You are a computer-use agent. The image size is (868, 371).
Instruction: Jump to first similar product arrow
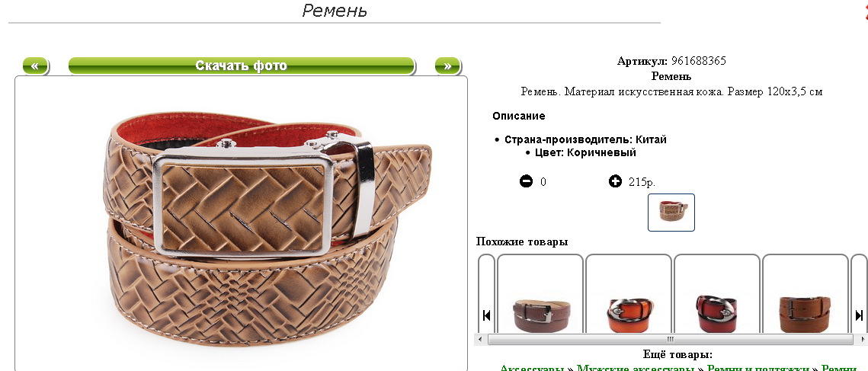[x=487, y=315]
